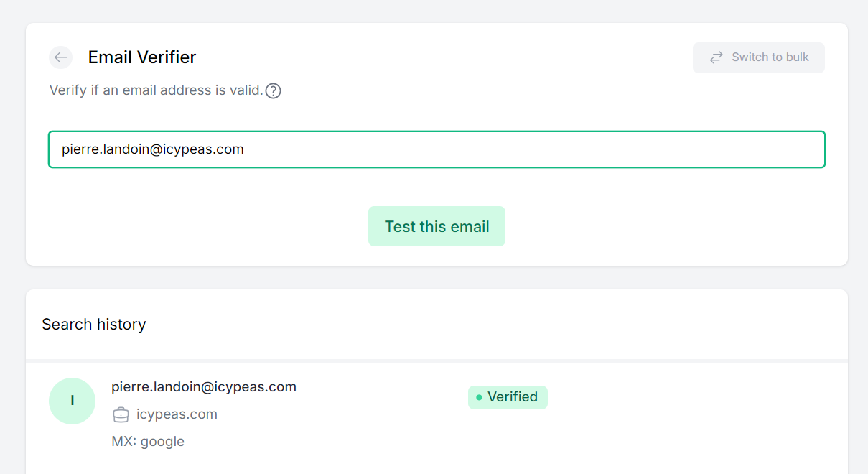Focus the email address input field
The height and width of the screenshot is (474, 868).
437,149
